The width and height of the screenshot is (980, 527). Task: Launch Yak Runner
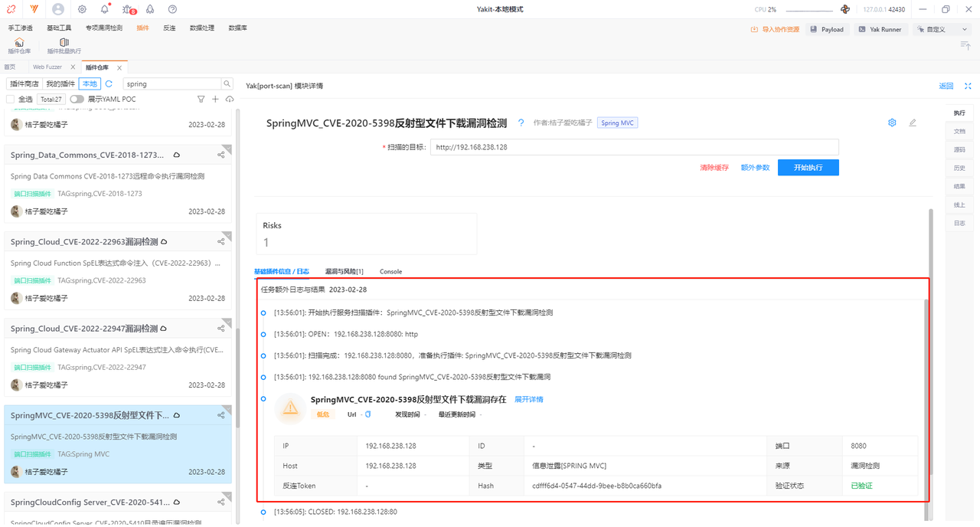880,29
